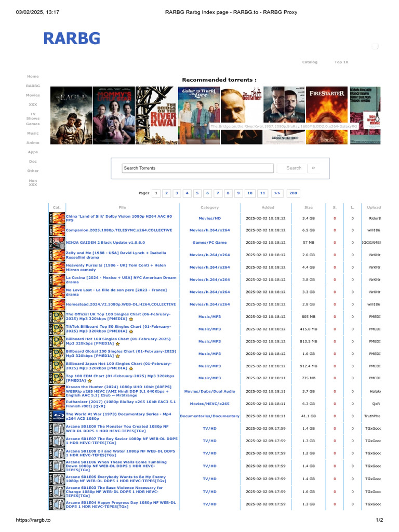This screenshot has width=399, height=532.
Task: Click Games/PC Game category link
Action: (x=210, y=243)
